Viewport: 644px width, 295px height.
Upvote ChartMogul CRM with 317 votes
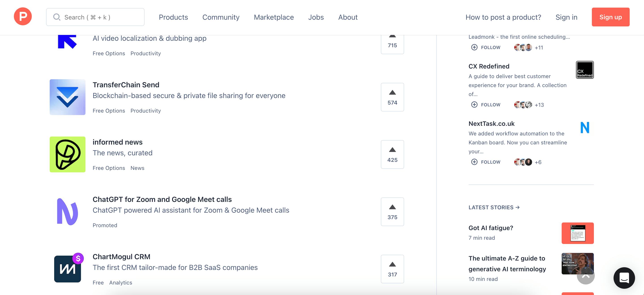point(392,269)
